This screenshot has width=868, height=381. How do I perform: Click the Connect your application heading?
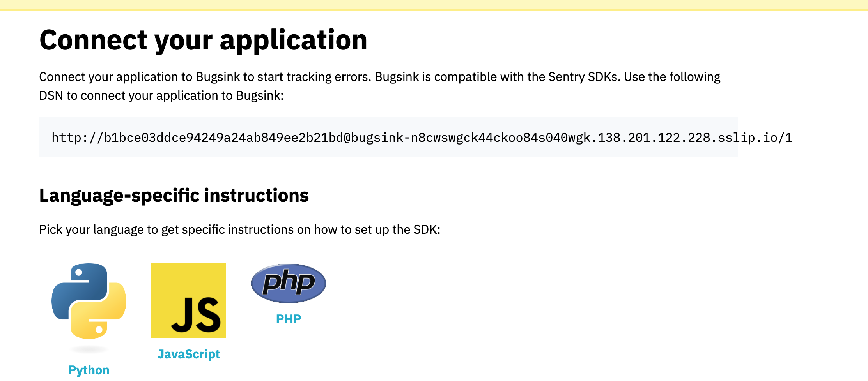(203, 41)
